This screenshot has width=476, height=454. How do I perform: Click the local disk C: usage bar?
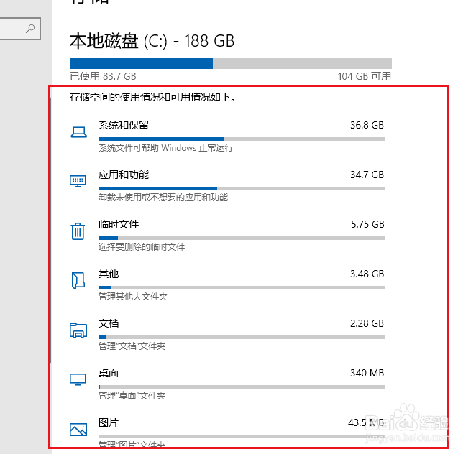(x=231, y=63)
